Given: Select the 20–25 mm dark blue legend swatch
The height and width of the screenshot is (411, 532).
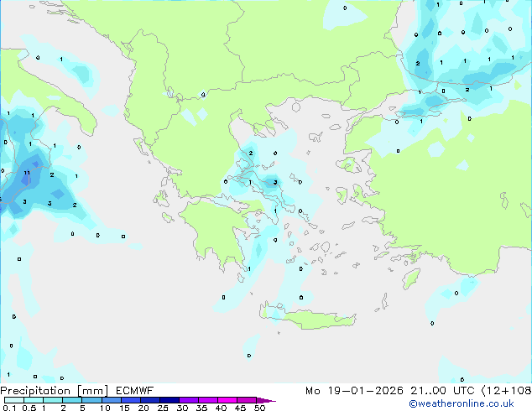Looking at the screenshot, I should point(150,400).
